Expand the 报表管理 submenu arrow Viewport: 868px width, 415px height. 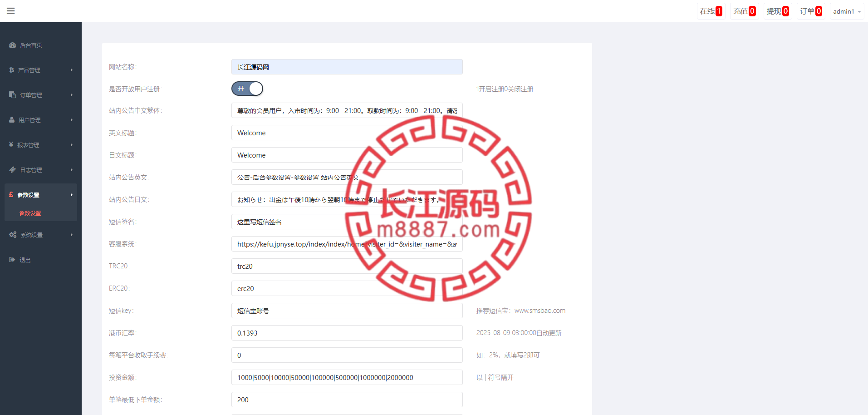pos(71,145)
